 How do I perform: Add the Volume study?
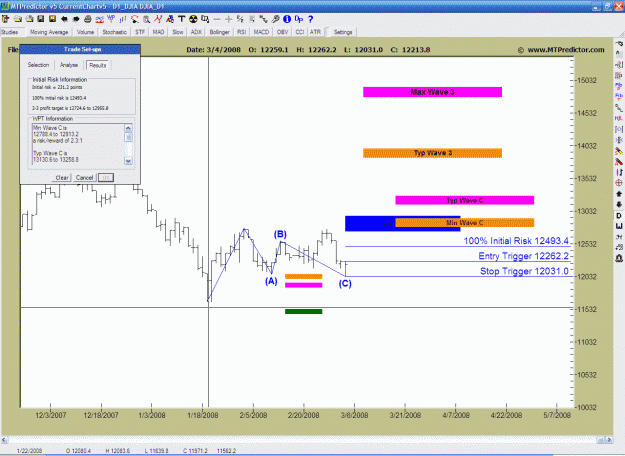pos(85,32)
